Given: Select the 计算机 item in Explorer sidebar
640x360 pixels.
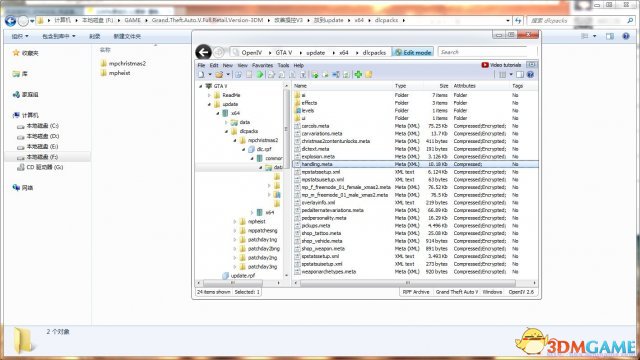Looking at the screenshot, I should (x=26, y=116).
